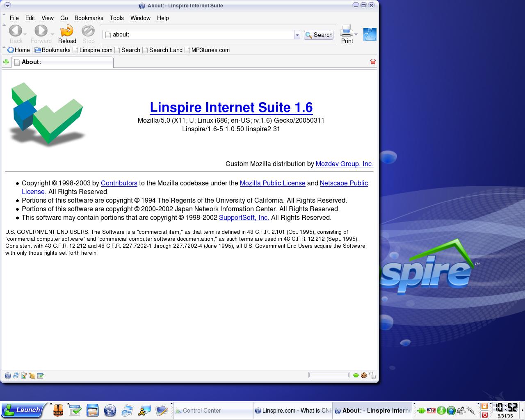Open Composer icon in status bar
This screenshot has height=420, width=525.
[24, 375]
